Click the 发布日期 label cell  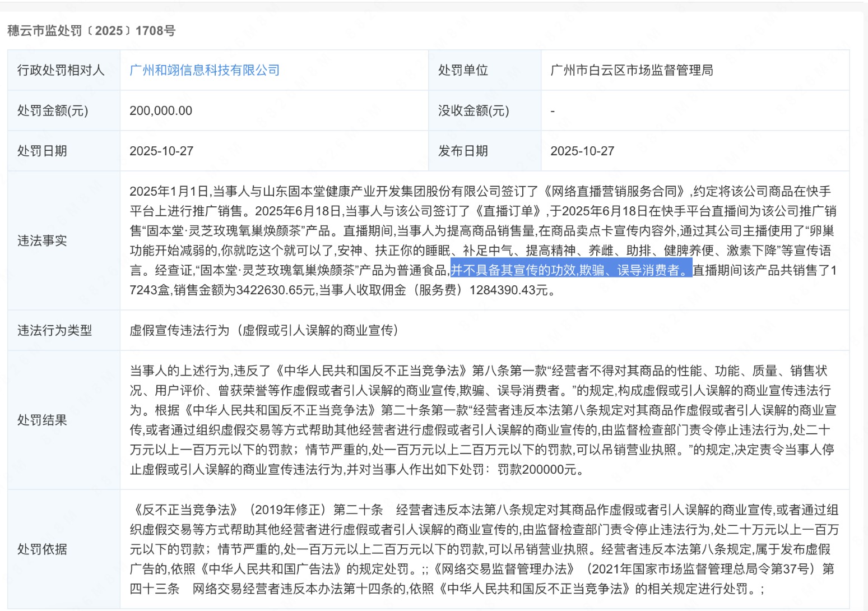[x=485, y=151]
